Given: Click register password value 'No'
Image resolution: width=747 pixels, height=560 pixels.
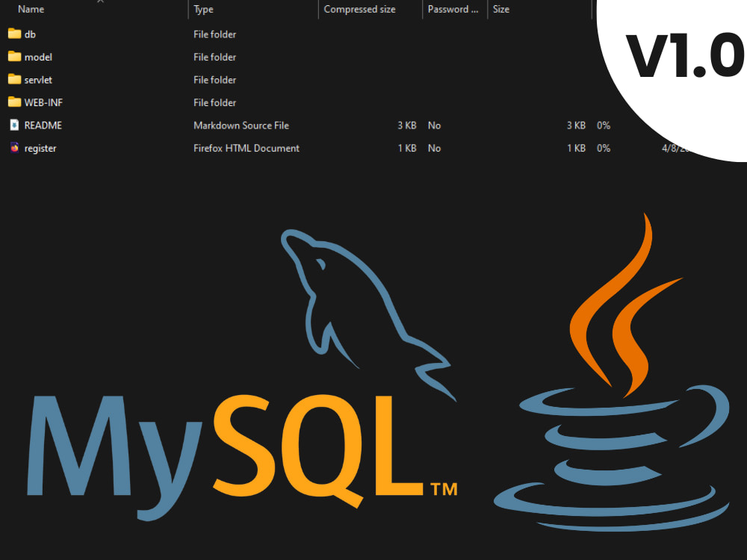Looking at the screenshot, I should pyautogui.click(x=434, y=149).
